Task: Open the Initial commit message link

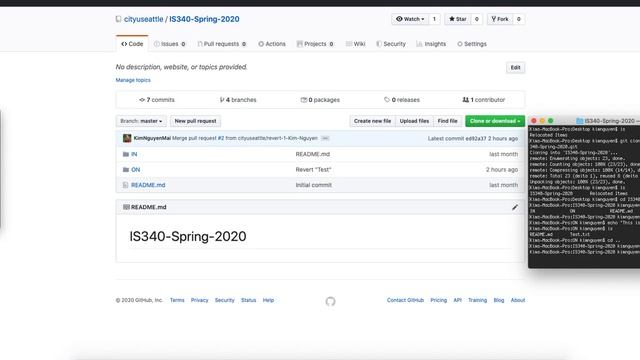Action: click(313, 185)
